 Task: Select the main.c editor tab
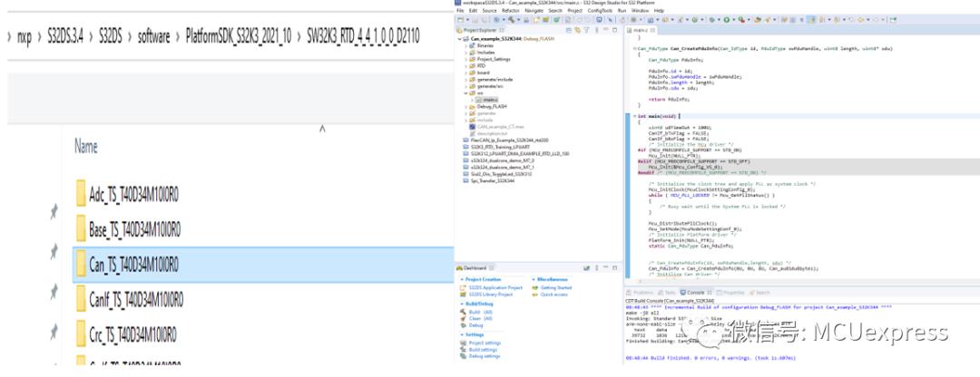642,30
